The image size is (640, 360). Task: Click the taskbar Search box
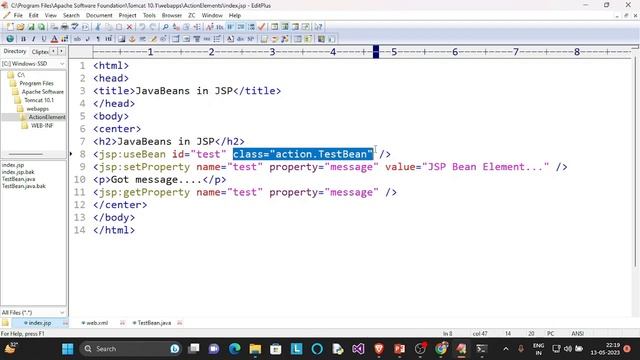tap(131, 349)
